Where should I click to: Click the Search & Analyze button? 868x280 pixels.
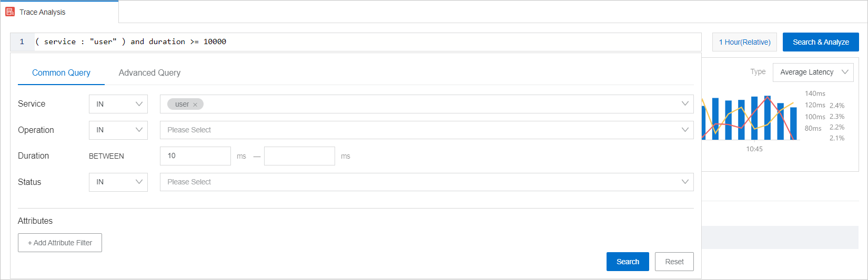(x=821, y=42)
